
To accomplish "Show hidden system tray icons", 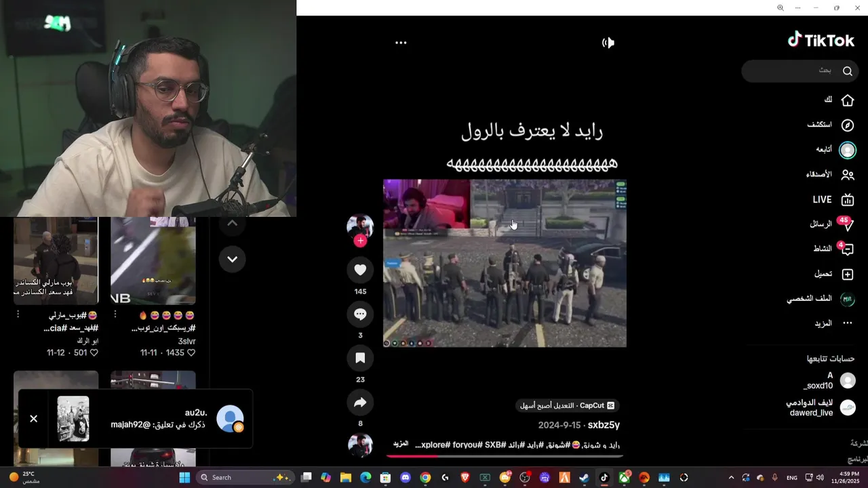I will coord(731,477).
